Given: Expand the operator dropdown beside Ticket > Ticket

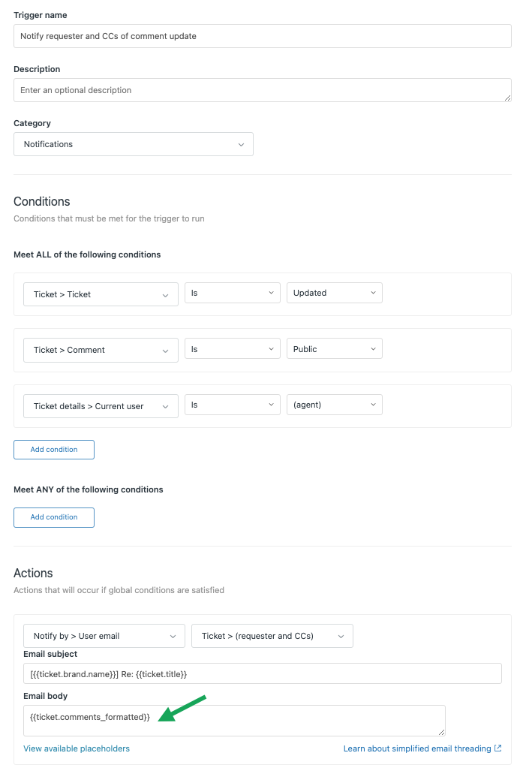Looking at the screenshot, I should click(x=233, y=294).
